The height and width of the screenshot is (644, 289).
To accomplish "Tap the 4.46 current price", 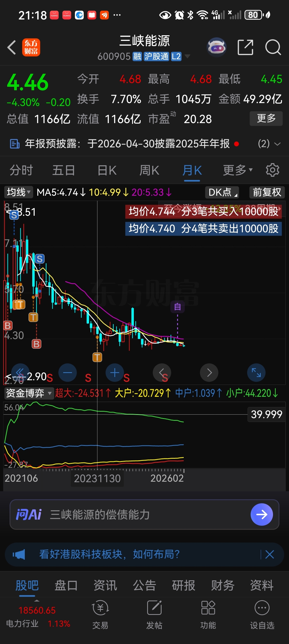I will [x=28, y=83].
